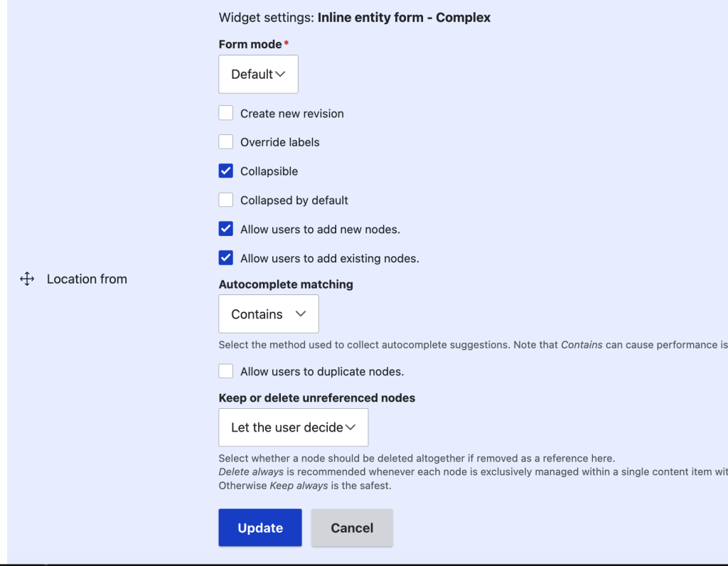
Task: Click the Allow users to duplicate nodes label
Action: (322, 371)
